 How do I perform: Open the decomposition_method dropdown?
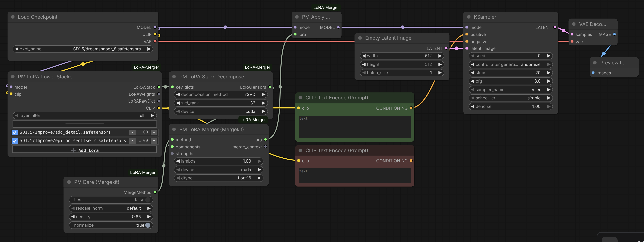point(221,94)
